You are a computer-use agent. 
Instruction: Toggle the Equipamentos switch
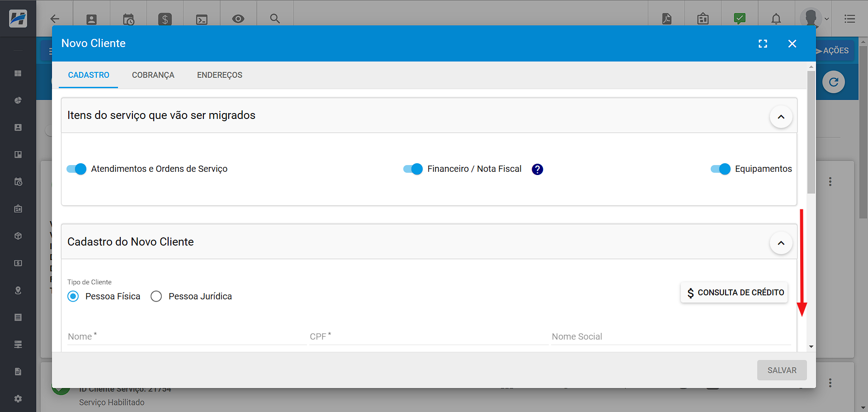pyautogui.click(x=720, y=169)
